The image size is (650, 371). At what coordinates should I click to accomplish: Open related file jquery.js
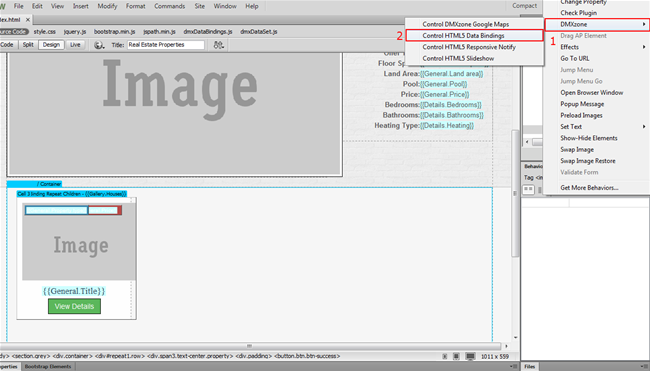pos(75,32)
